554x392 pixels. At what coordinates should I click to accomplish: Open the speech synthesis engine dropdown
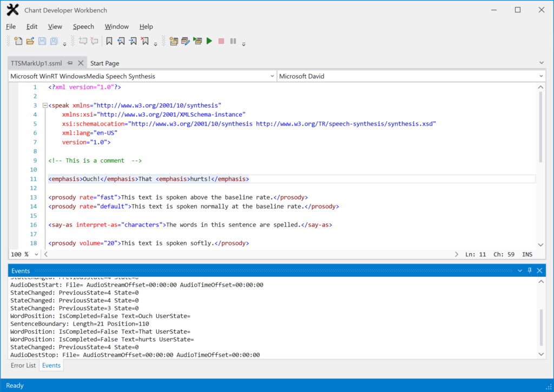click(272, 76)
